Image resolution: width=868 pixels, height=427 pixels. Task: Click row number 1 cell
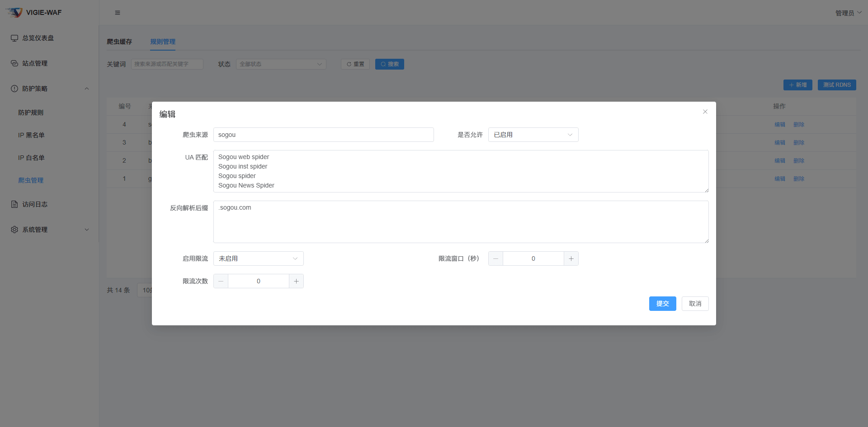pyautogui.click(x=124, y=179)
